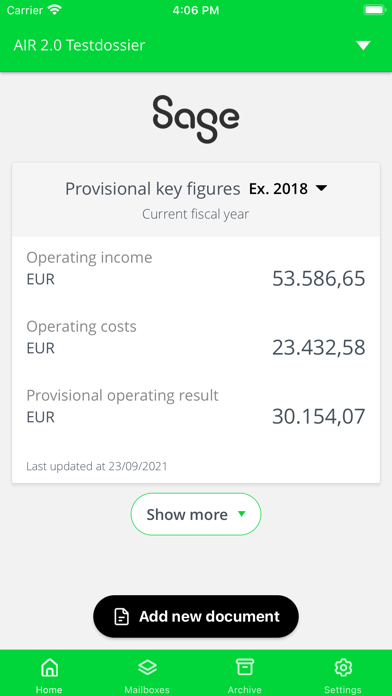Tap the Provisional operating result 30.154,07
392x696 pixels.
(x=319, y=417)
